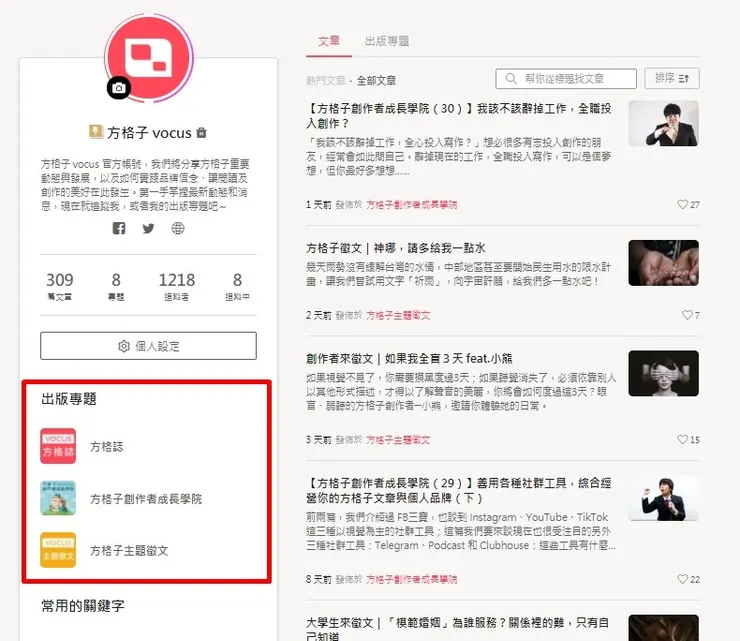Open the covered eyes thumbnail image
The image size is (740, 641).
(x=663, y=373)
